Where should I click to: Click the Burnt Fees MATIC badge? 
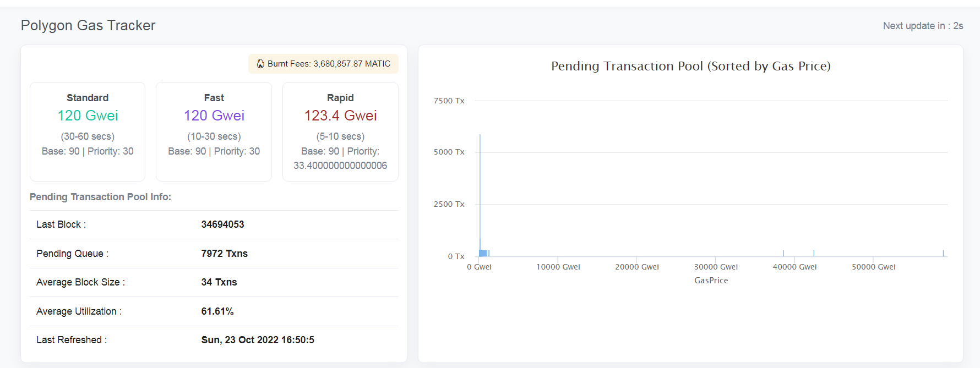pos(323,64)
